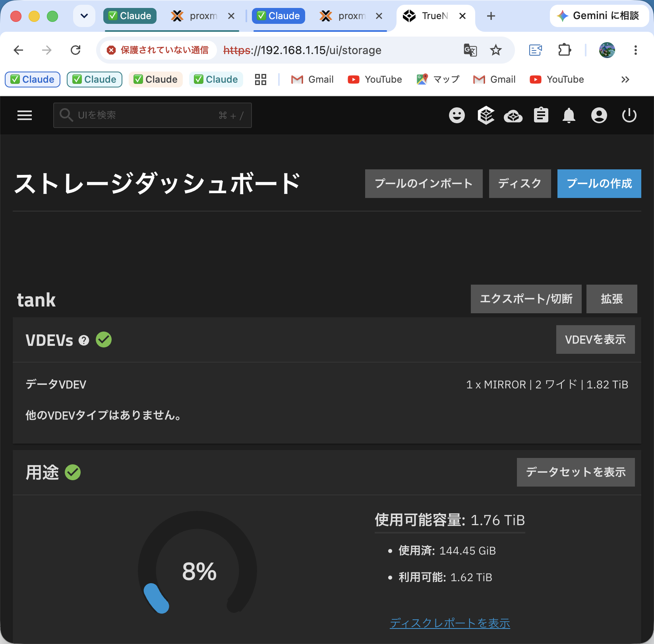Image resolution: width=654 pixels, height=644 pixels.
Task: Click VDEVを表示 button
Action: (596, 339)
